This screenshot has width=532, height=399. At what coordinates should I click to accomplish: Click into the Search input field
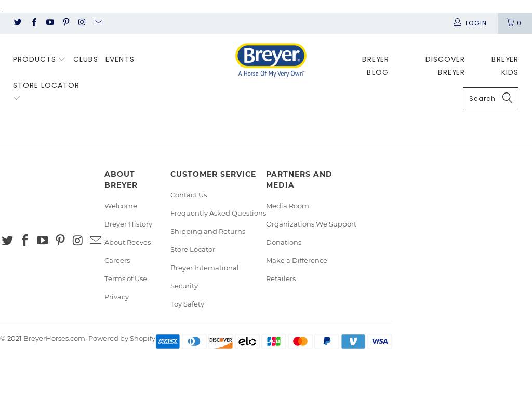click(482, 98)
